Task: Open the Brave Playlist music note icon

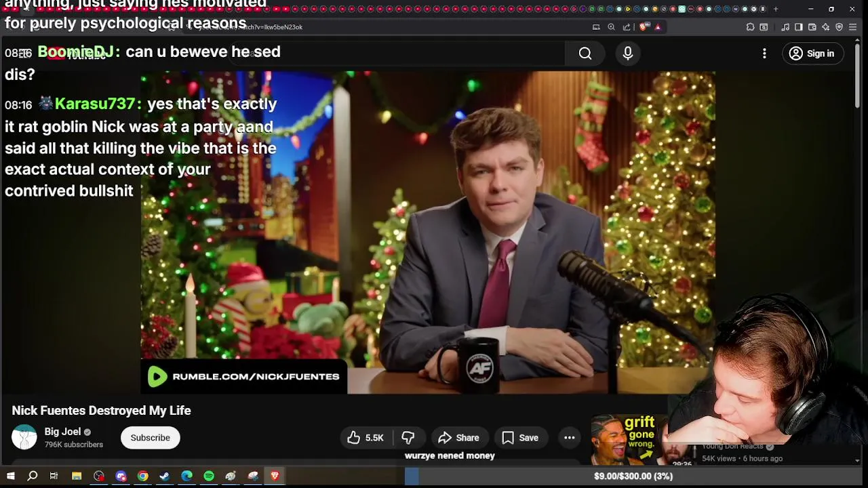Action: click(x=785, y=27)
